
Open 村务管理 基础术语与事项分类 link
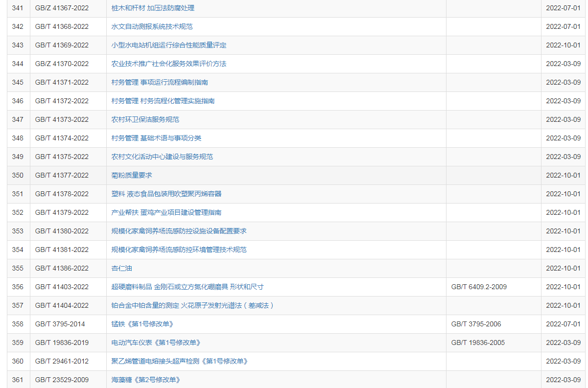(x=156, y=138)
